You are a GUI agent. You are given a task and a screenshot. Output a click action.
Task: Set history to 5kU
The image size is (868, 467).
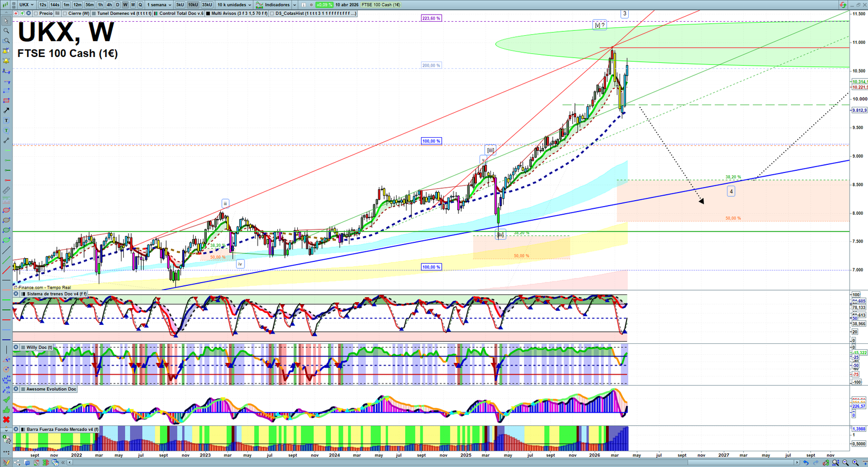(180, 5)
